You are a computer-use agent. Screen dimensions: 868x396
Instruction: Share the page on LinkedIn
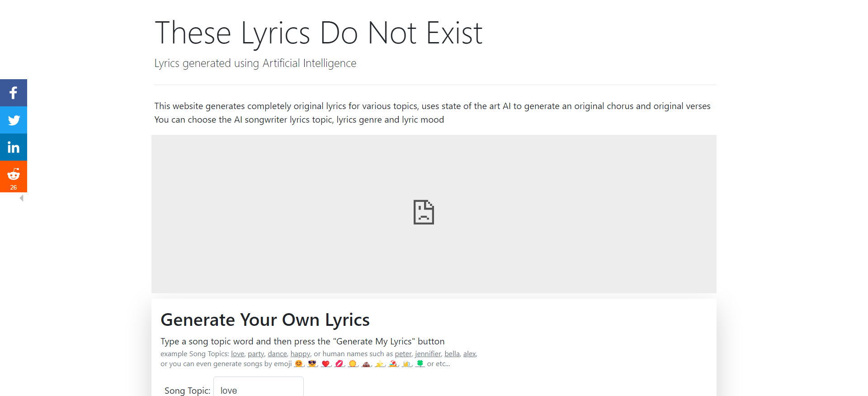point(14,147)
